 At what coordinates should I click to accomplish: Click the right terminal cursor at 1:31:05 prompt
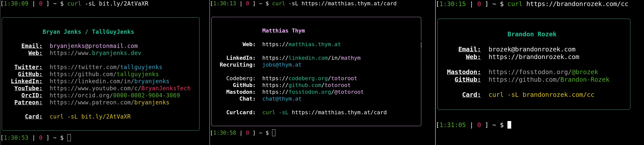point(509,125)
